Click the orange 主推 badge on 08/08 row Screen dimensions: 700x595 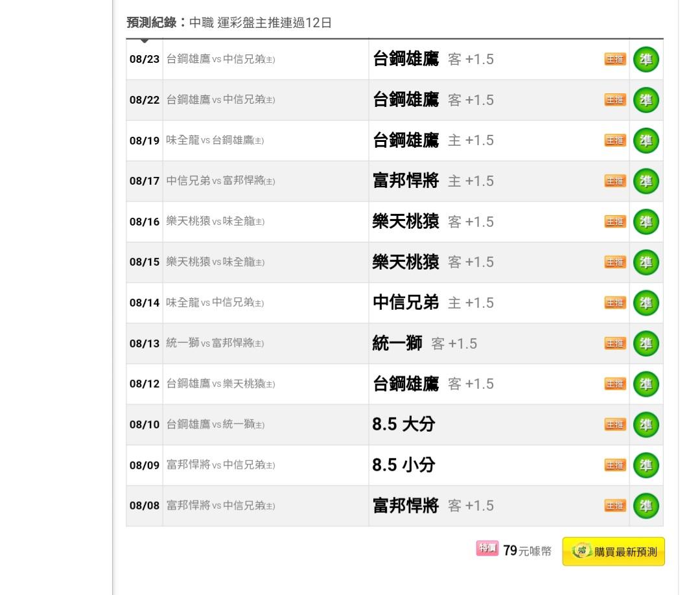[x=615, y=506]
